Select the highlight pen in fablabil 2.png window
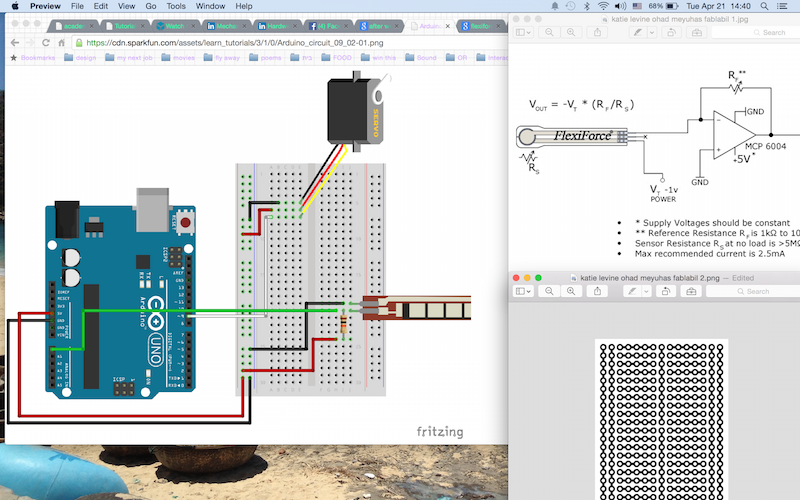Screen dimensions: 800x500 632,291
